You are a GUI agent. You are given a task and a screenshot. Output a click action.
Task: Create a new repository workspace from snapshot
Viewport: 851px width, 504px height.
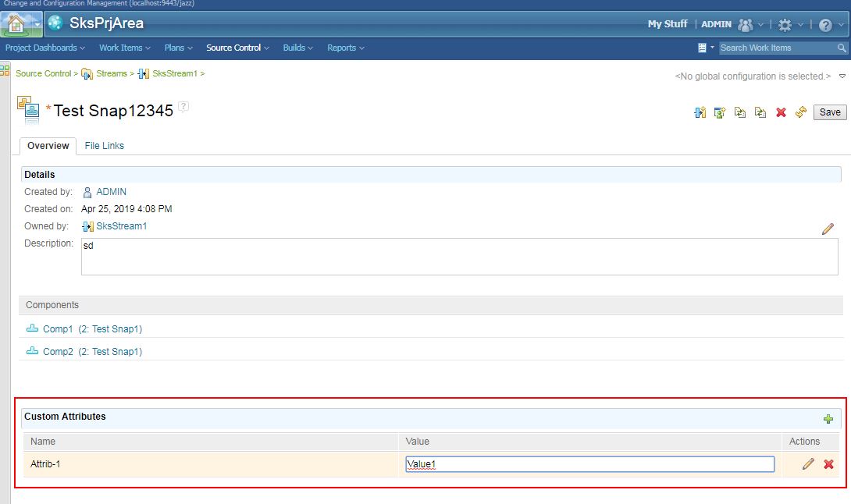(x=719, y=112)
